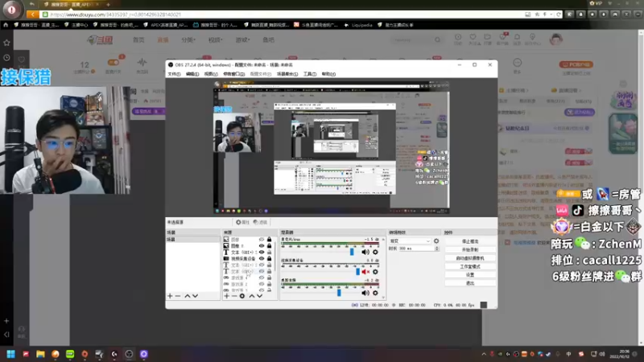Open the scene transition type dropdown
644x362 pixels.
pyautogui.click(x=410, y=241)
